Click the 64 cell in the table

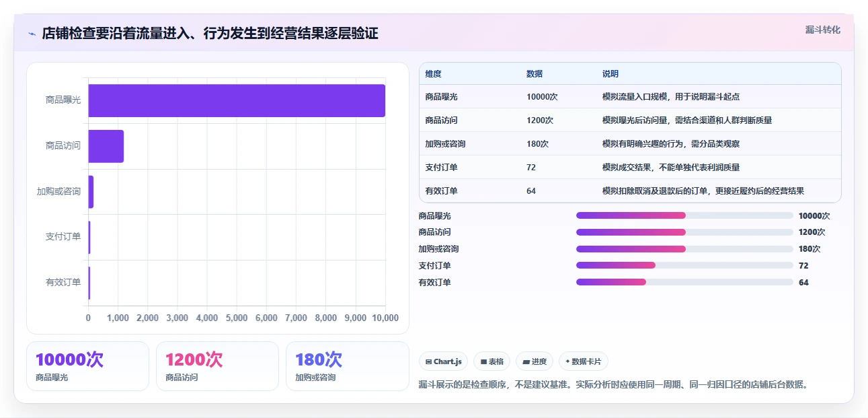(x=531, y=191)
